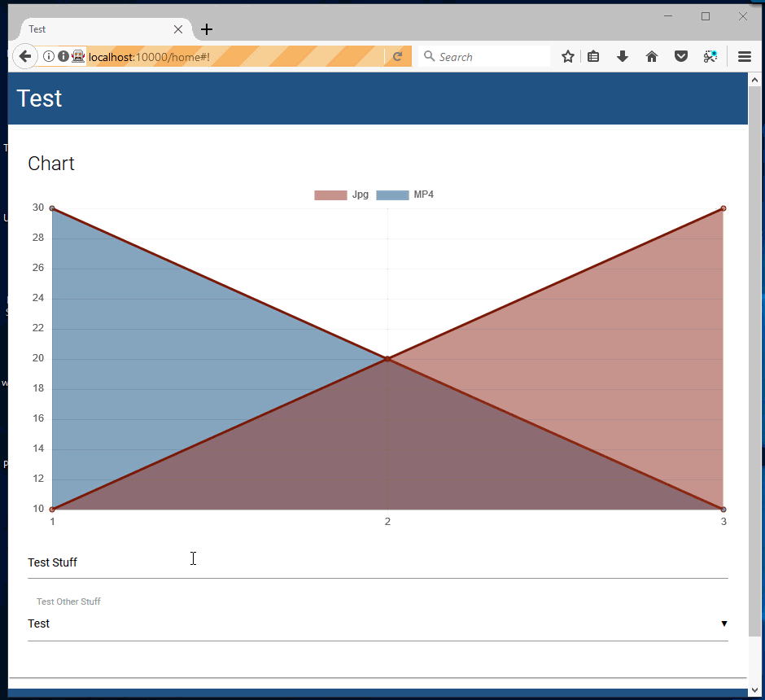
Task: Open the reading list clipboard icon
Action: tap(592, 56)
